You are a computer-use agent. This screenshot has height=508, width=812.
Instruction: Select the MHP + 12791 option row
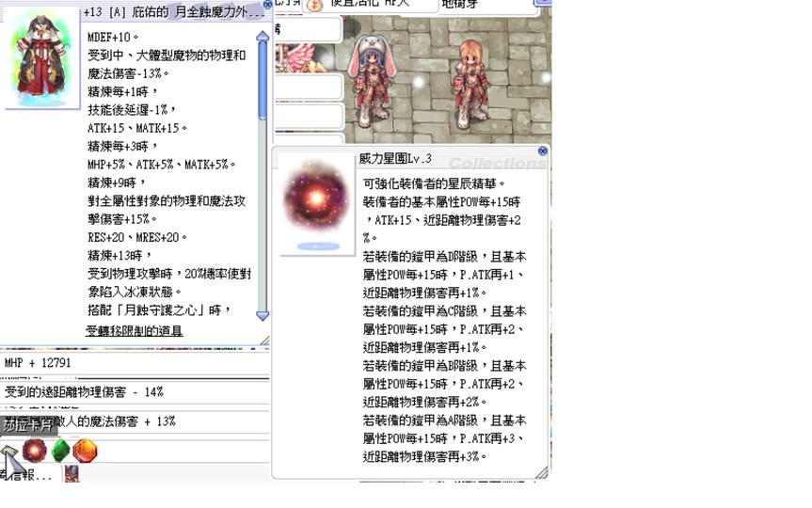[x=132, y=363]
